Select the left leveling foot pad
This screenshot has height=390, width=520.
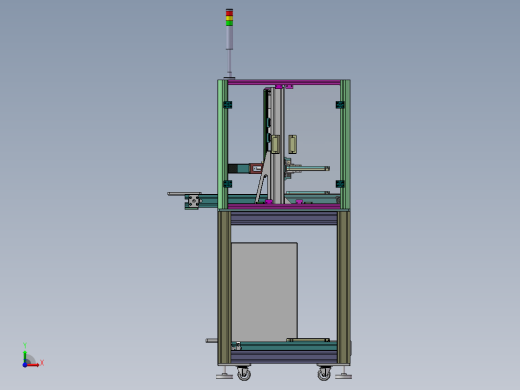click(225, 376)
